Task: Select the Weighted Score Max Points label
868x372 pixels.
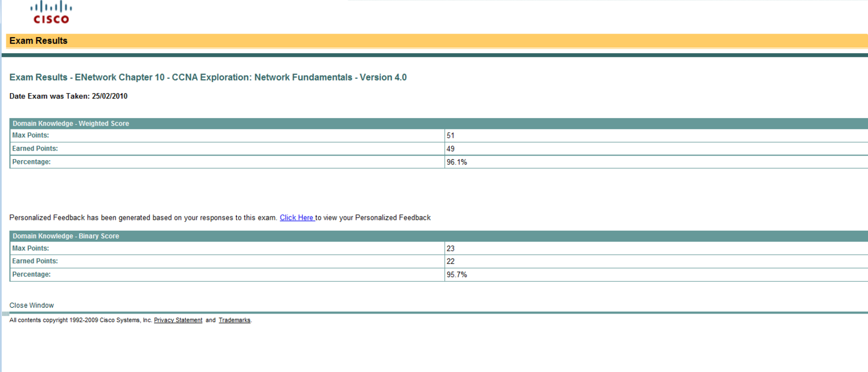Action: pos(30,135)
